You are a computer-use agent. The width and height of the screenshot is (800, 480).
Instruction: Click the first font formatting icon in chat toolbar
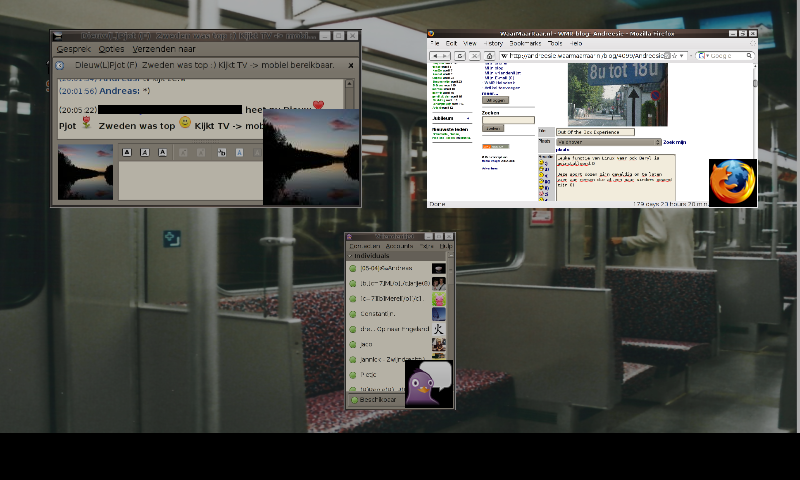coord(127,152)
